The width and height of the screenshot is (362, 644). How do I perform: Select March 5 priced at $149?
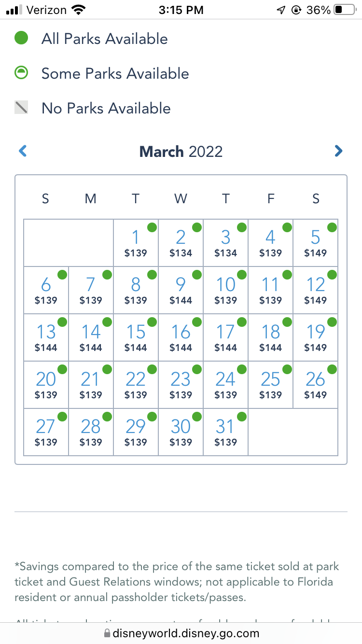(x=315, y=243)
